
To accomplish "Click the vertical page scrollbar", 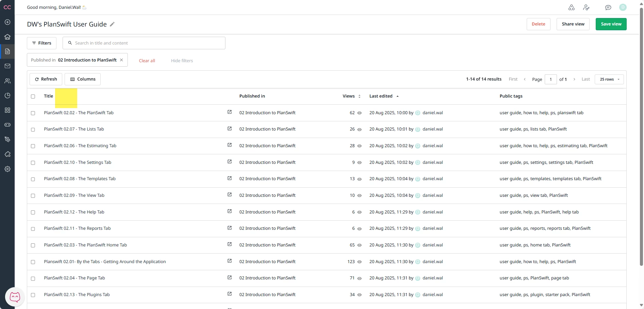I will tap(641, 136).
